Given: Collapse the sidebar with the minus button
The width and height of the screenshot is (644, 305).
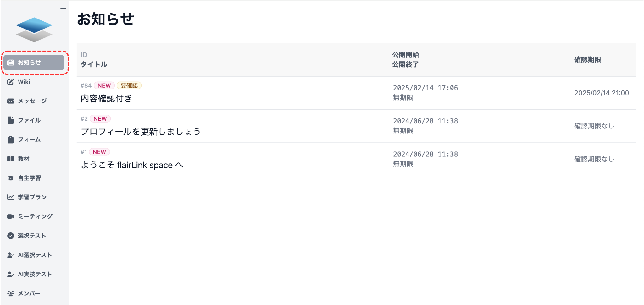Looking at the screenshot, I should [63, 9].
